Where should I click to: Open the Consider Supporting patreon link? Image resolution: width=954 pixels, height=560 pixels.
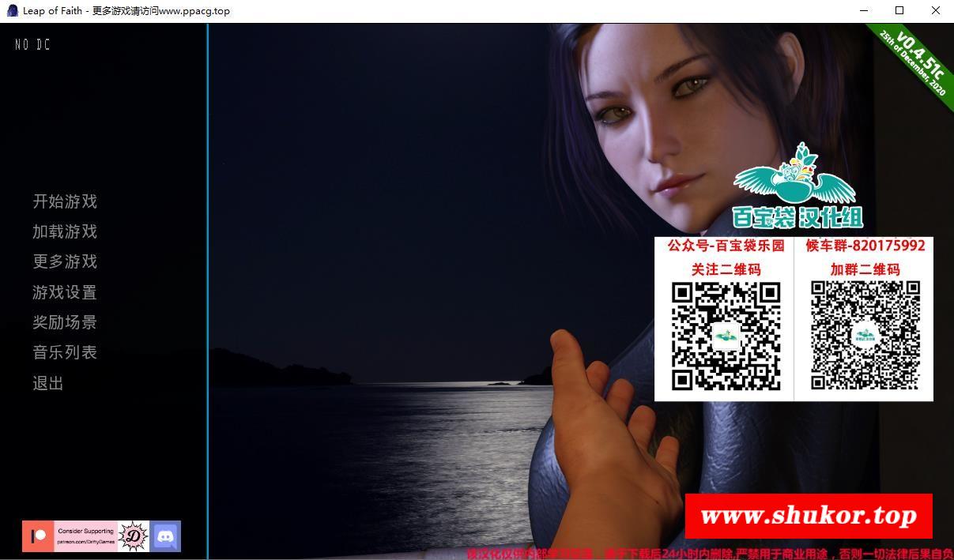click(x=85, y=536)
